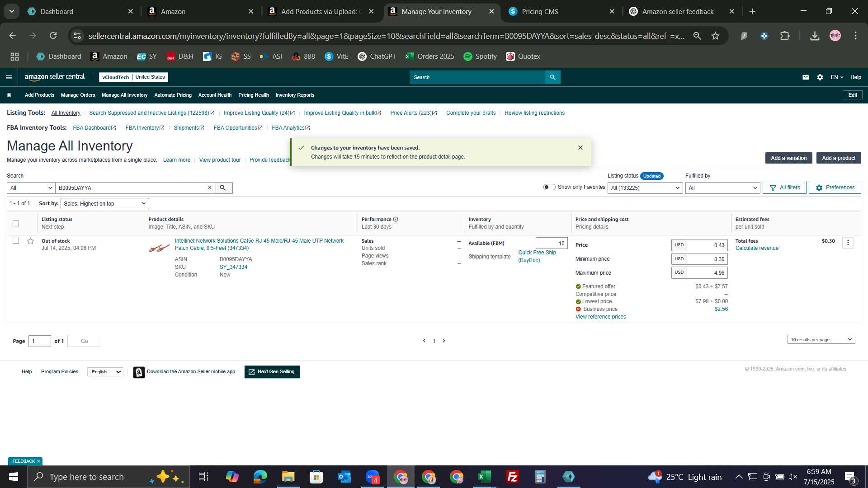Check the select-all listings checkbox

click(16, 223)
